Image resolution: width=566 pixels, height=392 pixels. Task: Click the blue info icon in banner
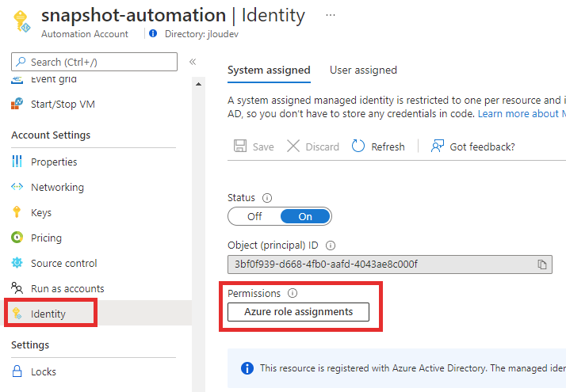[x=247, y=368]
